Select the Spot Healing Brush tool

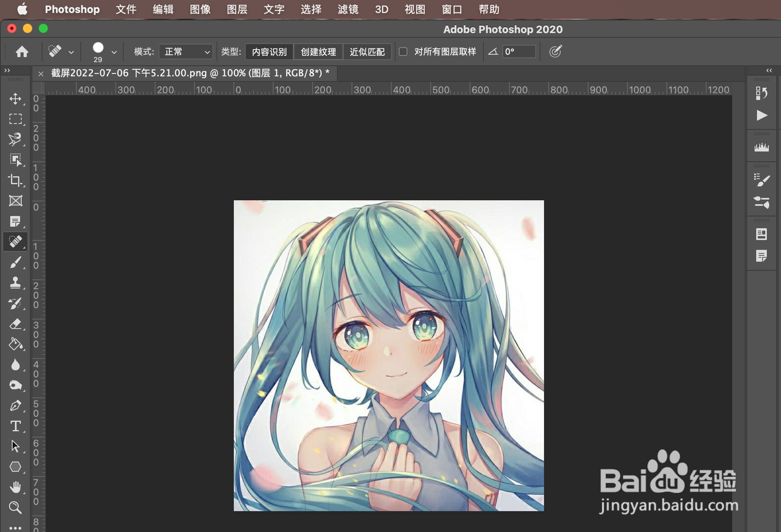[x=15, y=241]
